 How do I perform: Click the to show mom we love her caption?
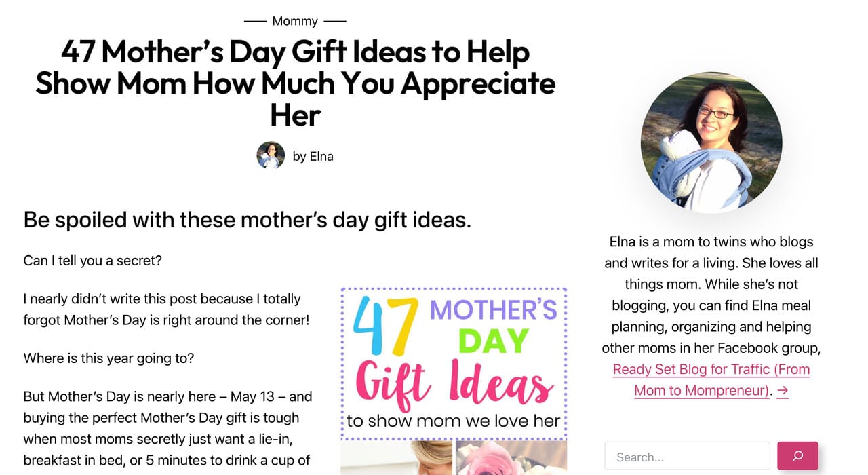point(452,421)
